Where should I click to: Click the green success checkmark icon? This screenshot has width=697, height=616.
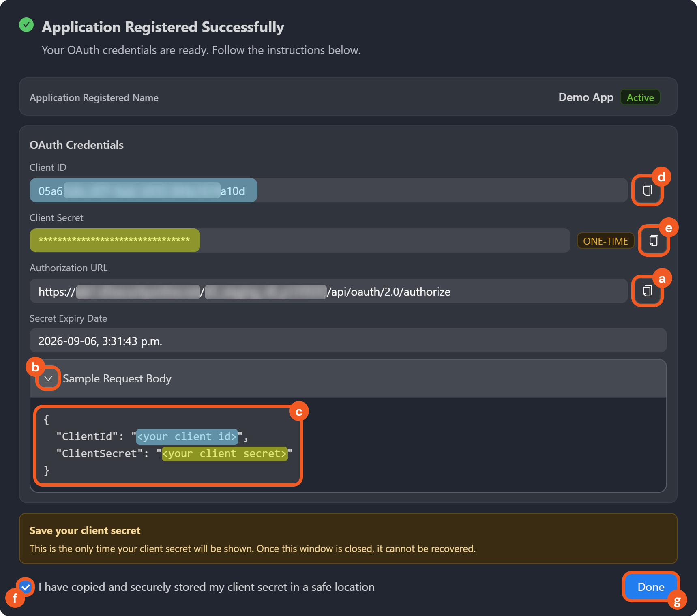[26, 25]
